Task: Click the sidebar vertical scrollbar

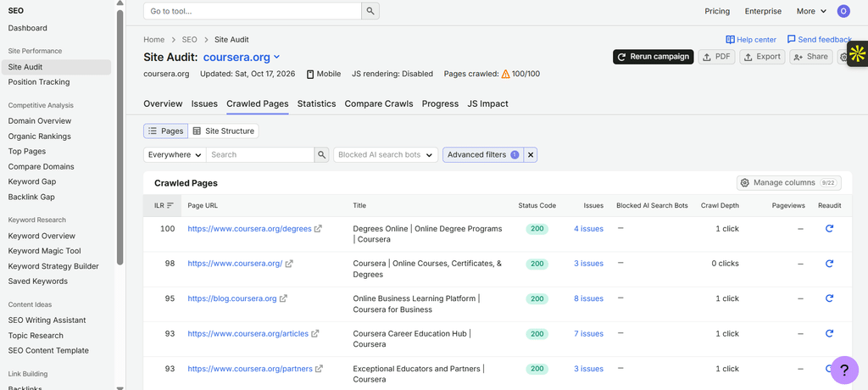Action: coord(120,137)
